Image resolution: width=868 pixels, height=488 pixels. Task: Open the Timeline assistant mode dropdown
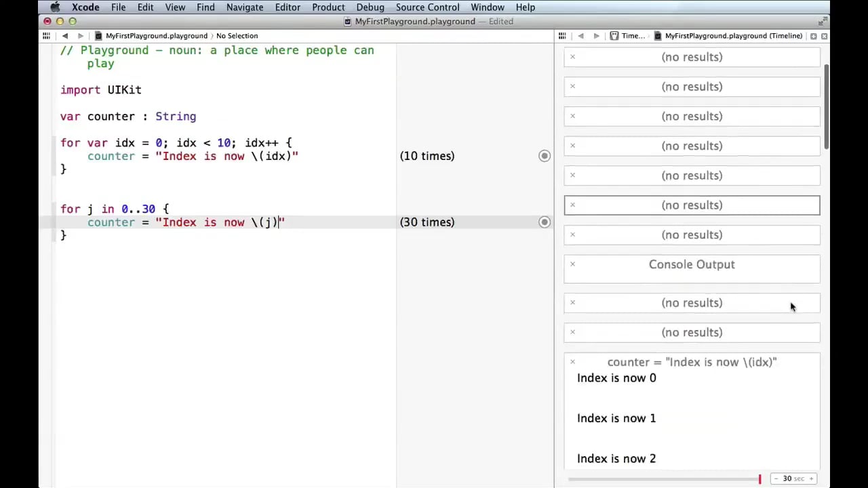627,36
